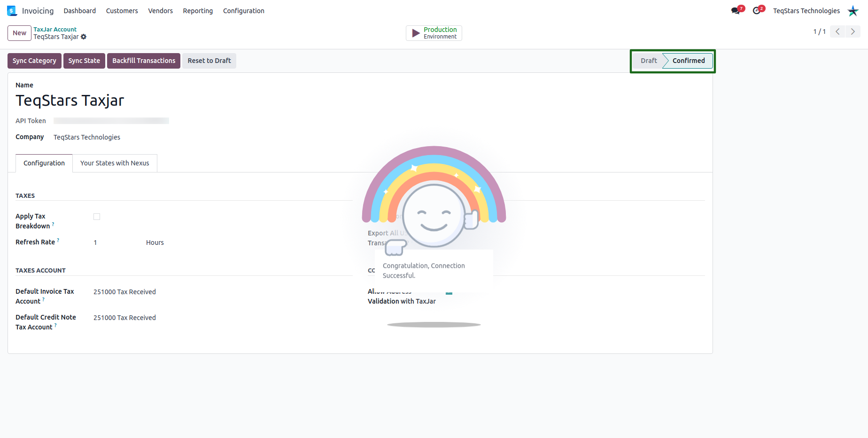
Task: Click the star user avatar
Action: click(x=853, y=11)
